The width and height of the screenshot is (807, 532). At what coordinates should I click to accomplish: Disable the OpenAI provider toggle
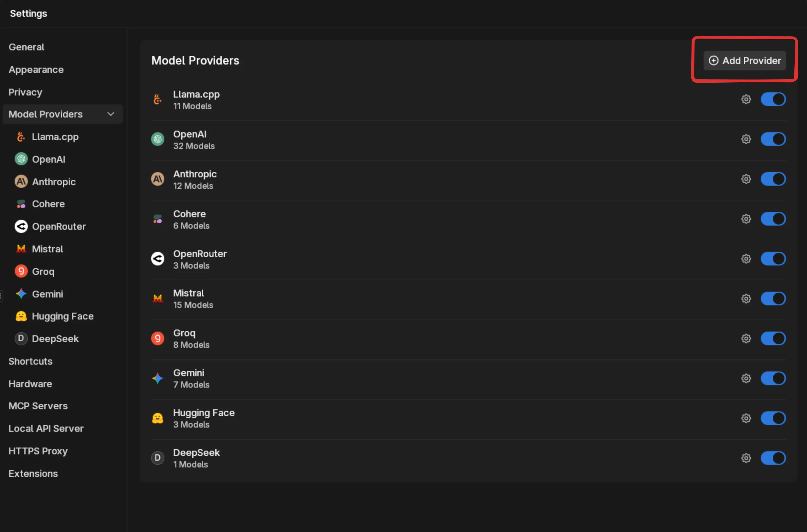(x=773, y=139)
